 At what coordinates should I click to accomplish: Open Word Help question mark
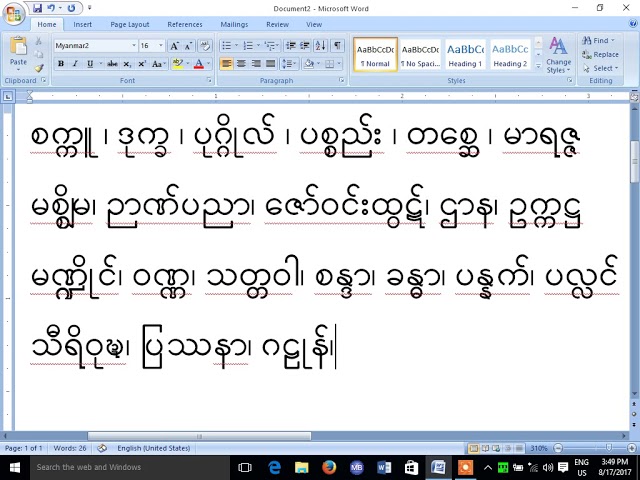633,24
